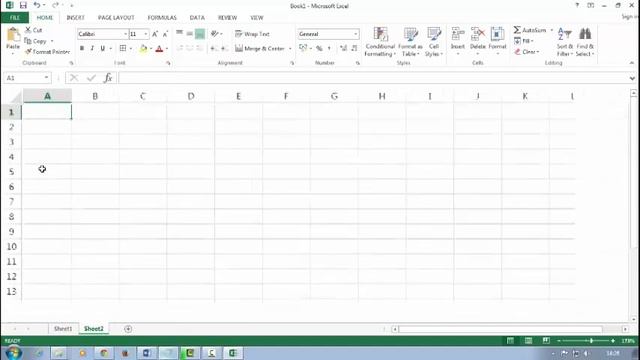Click the Save icon in quick access toolbar
Image resolution: width=640 pixels, height=360 pixels.
[x=23, y=5]
